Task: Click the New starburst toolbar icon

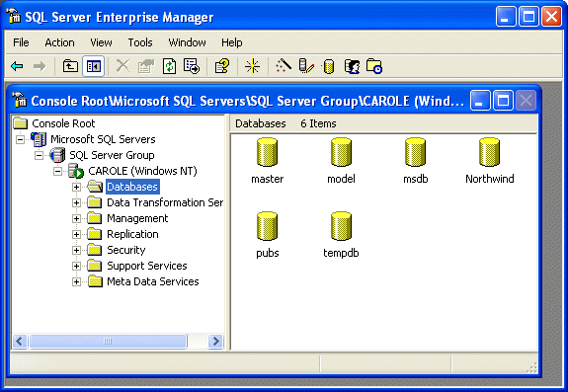Action: (252, 66)
